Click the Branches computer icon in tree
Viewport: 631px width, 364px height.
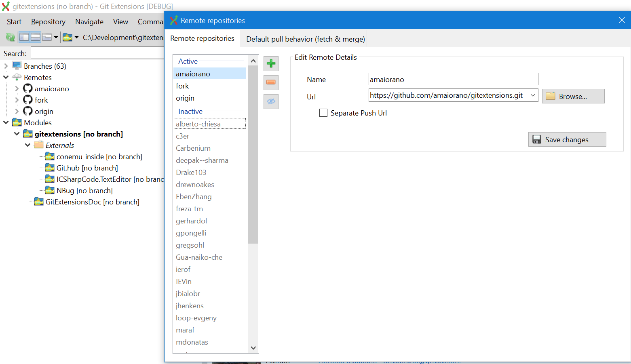(17, 65)
